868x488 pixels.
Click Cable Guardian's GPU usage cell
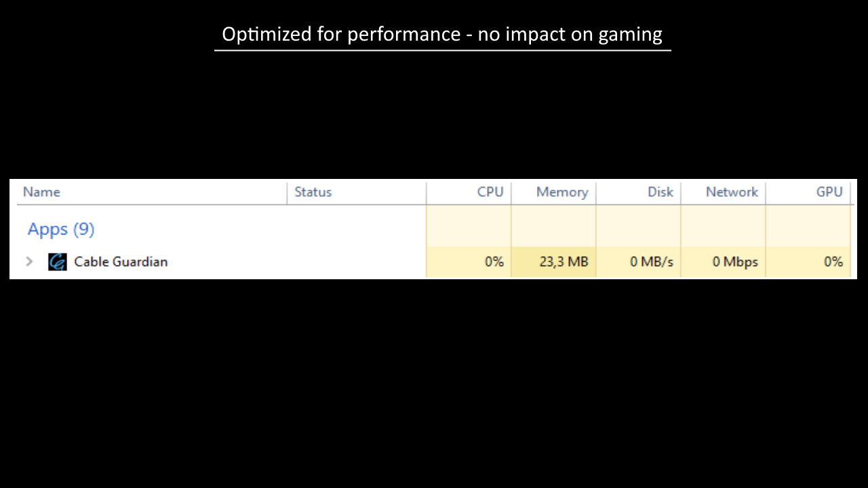[x=833, y=262]
